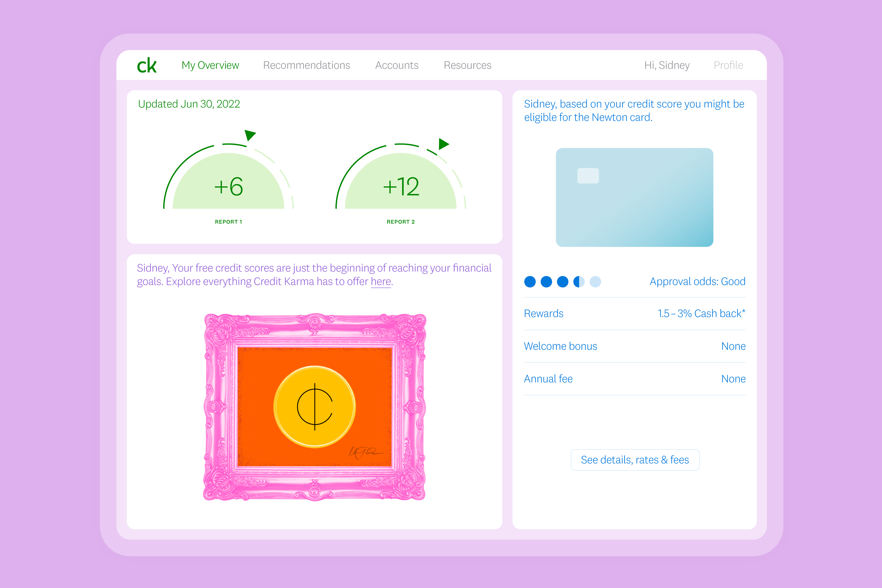Click the REPORT 1 label

[x=228, y=222]
